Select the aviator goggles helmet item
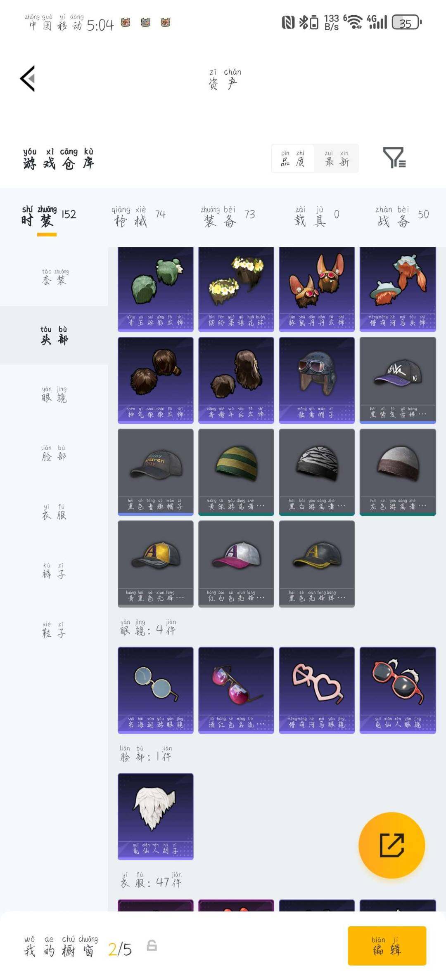The width and height of the screenshot is (446, 980). click(317, 380)
